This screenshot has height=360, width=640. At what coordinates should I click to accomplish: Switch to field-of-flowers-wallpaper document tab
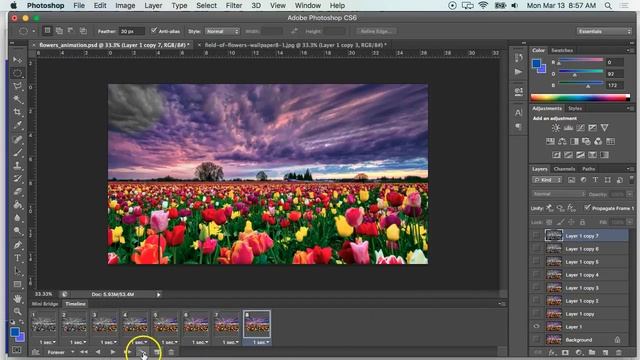pyautogui.click(x=295, y=45)
